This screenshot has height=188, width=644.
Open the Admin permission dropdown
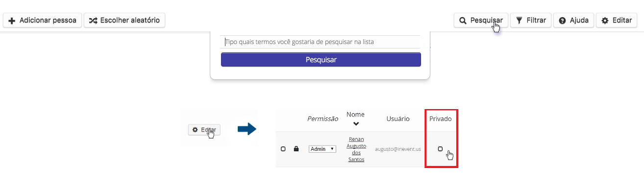click(x=322, y=149)
